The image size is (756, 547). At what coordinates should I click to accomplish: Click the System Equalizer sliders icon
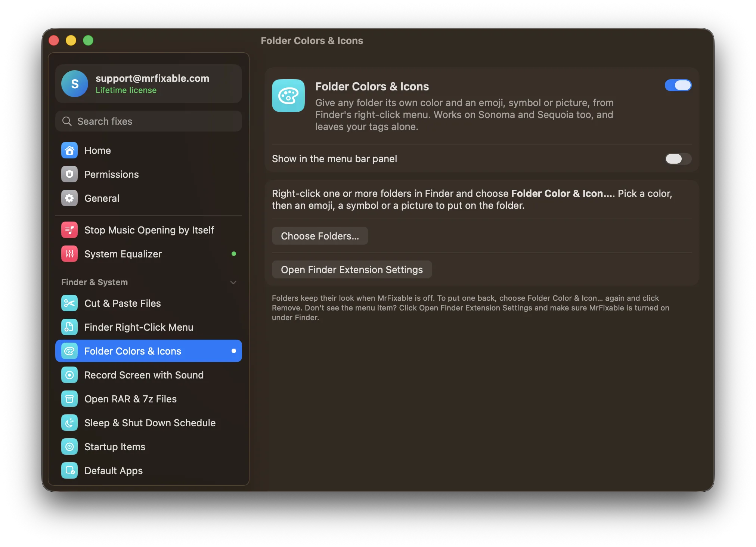click(69, 254)
